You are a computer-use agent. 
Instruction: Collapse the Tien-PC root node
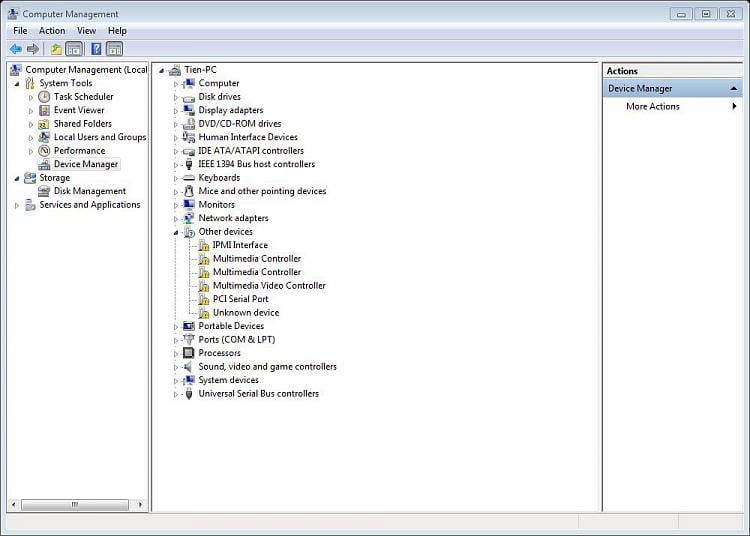coord(162,70)
